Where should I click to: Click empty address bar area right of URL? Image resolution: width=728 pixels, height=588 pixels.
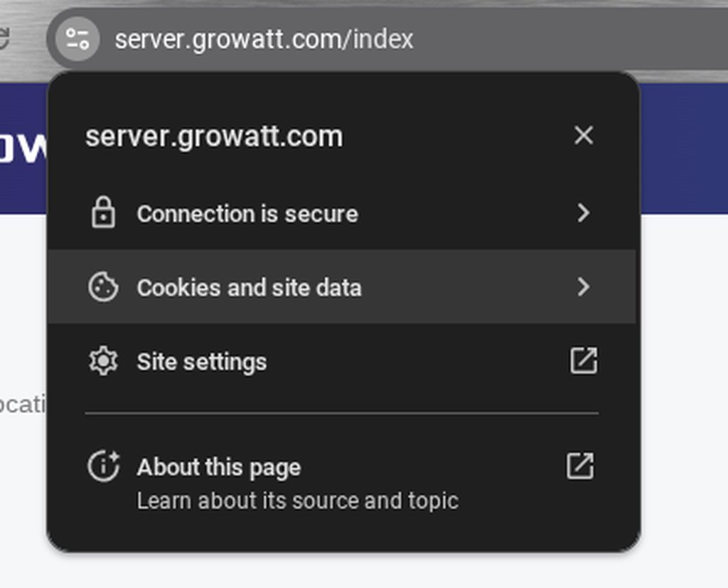[x=569, y=38]
